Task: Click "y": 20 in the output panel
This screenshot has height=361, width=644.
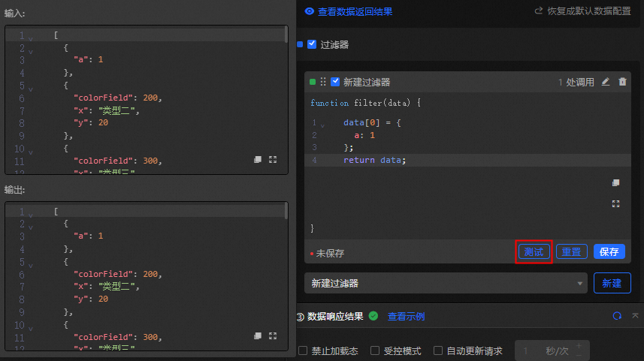Action: pos(91,299)
